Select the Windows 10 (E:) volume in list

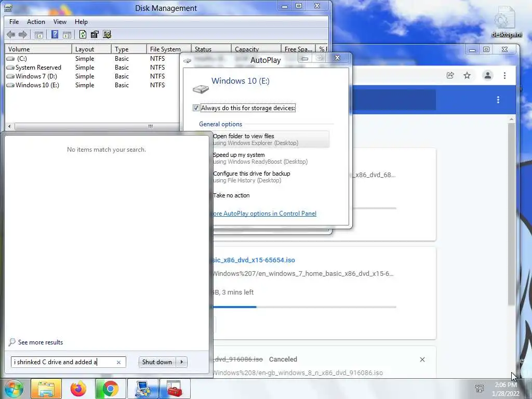coord(91,85)
